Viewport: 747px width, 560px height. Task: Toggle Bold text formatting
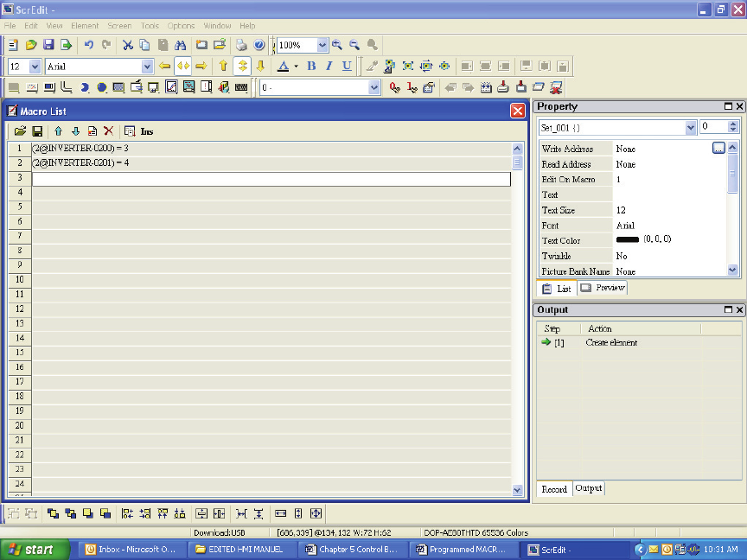(x=311, y=67)
